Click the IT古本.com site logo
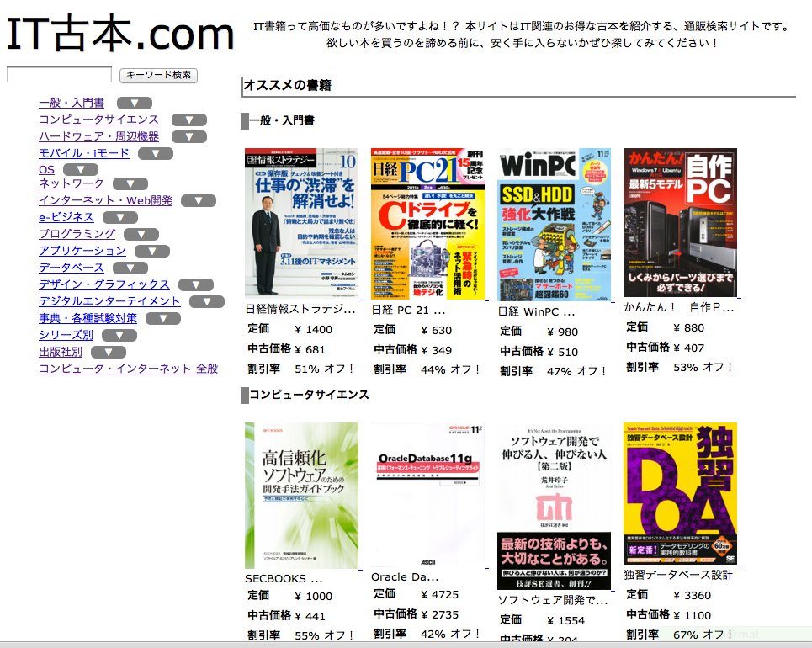 120,35
